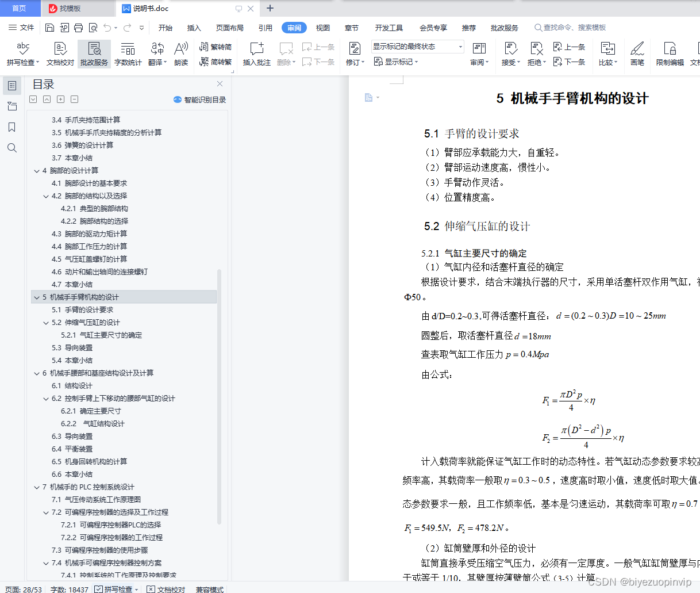Collapse the 5.2 伸缩气压缸的设计 node

pyautogui.click(x=46, y=323)
